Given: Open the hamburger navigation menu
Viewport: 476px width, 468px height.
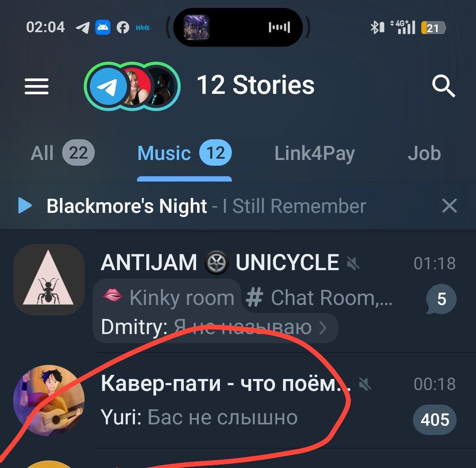Looking at the screenshot, I should pos(37,86).
